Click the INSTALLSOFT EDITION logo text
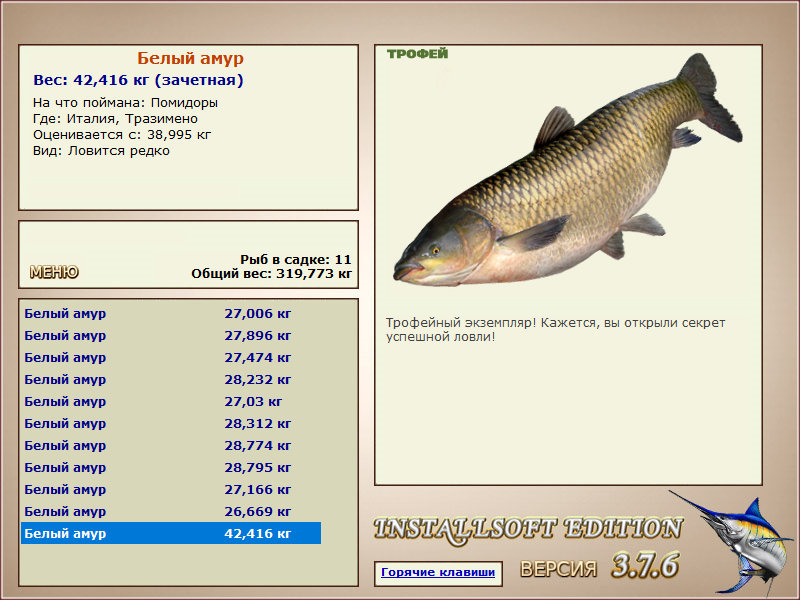The width and height of the screenshot is (800, 600). tap(528, 530)
